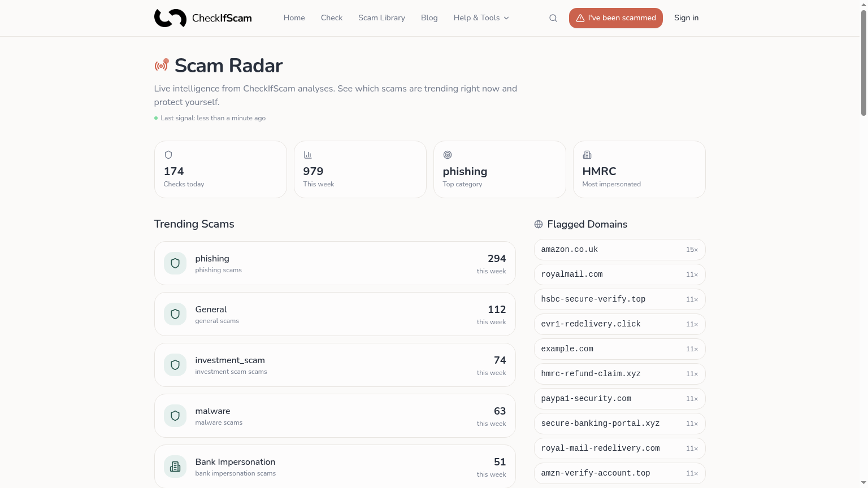The image size is (868, 488).
Task: Open the General trending scam card
Action: point(335,314)
